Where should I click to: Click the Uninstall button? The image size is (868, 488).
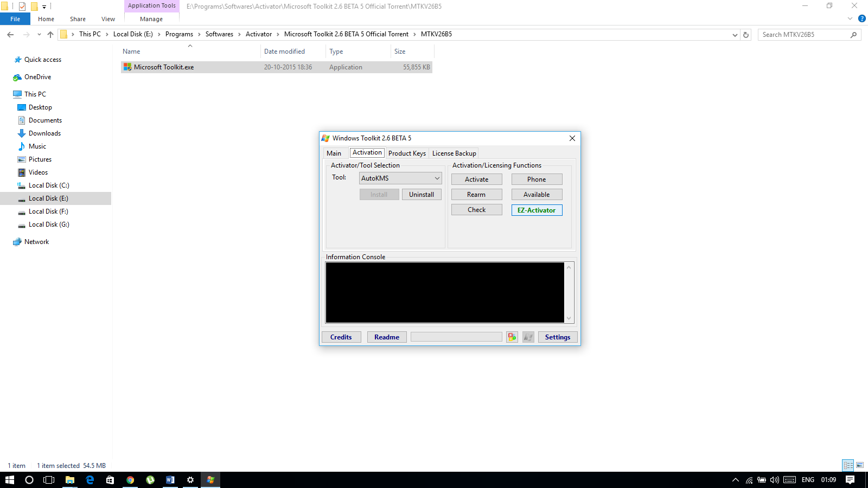(x=422, y=195)
